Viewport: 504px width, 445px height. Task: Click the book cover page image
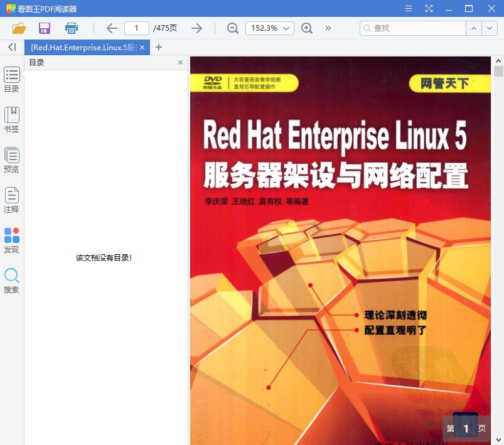[x=340, y=251]
